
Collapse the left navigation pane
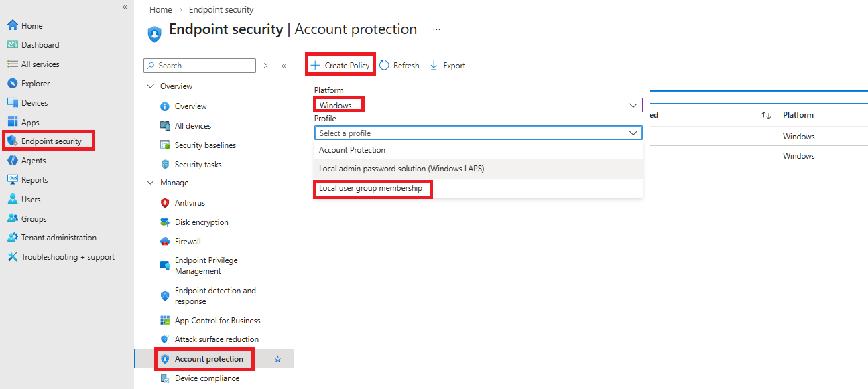[125, 7]
